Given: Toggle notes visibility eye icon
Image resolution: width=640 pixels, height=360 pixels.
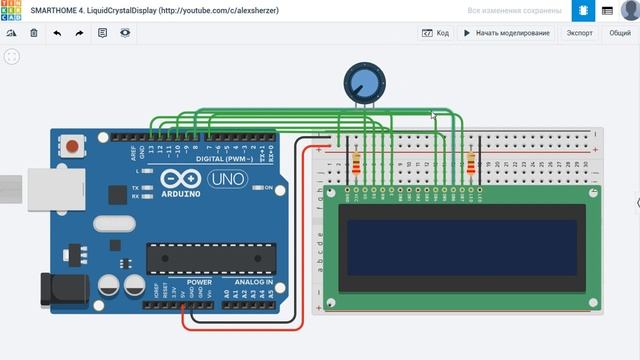Looking at the screenshot, I should 125,33.
